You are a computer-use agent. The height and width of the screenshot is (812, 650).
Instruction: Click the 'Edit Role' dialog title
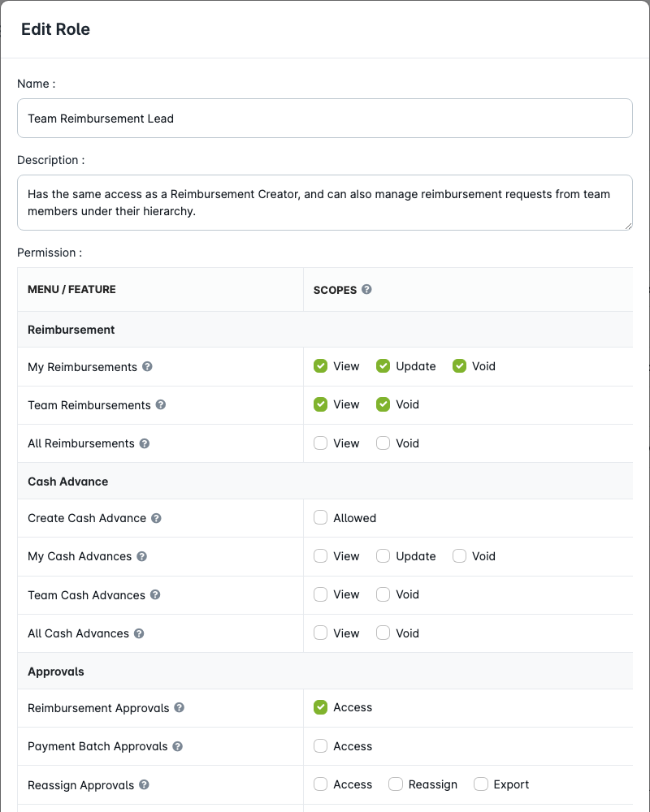(55, 29)
